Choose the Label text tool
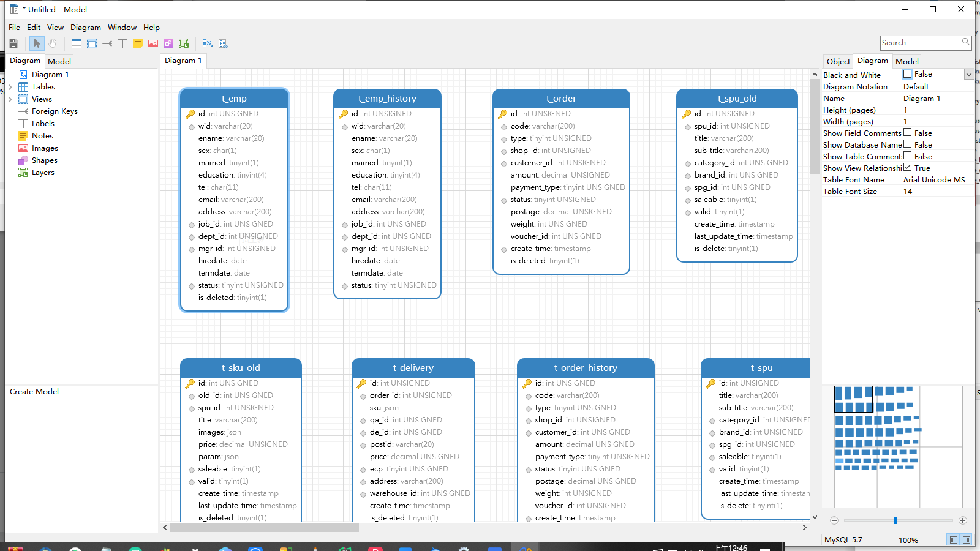The width and height of the screenshot is (980, 551). 123,43
